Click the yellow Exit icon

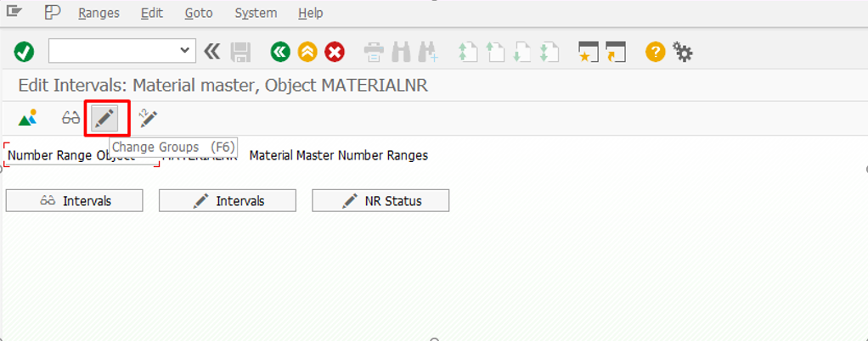tap(307, 52)
